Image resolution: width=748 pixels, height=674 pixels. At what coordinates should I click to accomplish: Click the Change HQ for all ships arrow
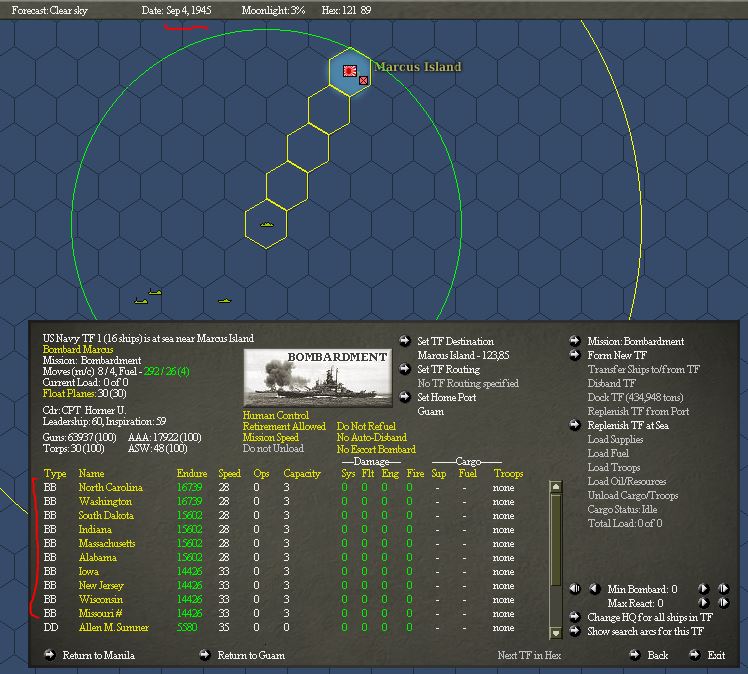pyautogui.click(x=575, y=617)
